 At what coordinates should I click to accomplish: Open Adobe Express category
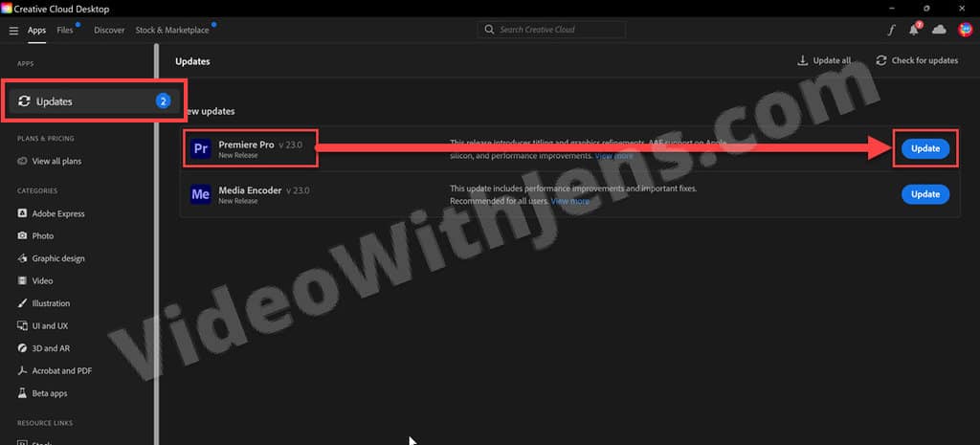[x=58, y=213]
